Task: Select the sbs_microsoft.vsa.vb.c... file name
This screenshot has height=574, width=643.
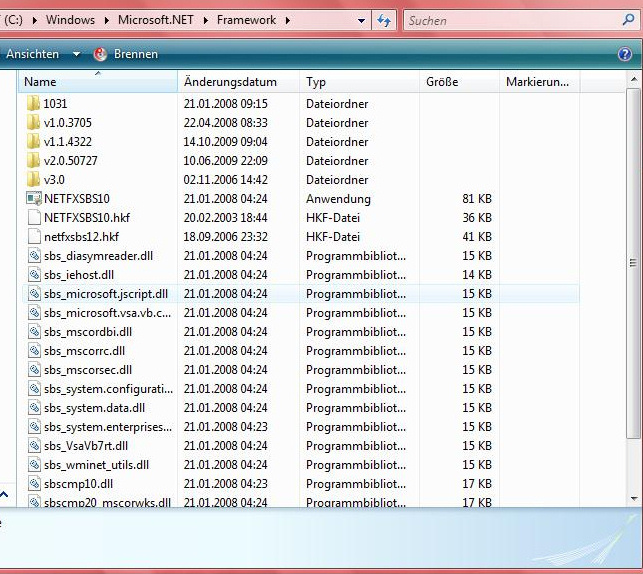Action: (x=107, y=313)
